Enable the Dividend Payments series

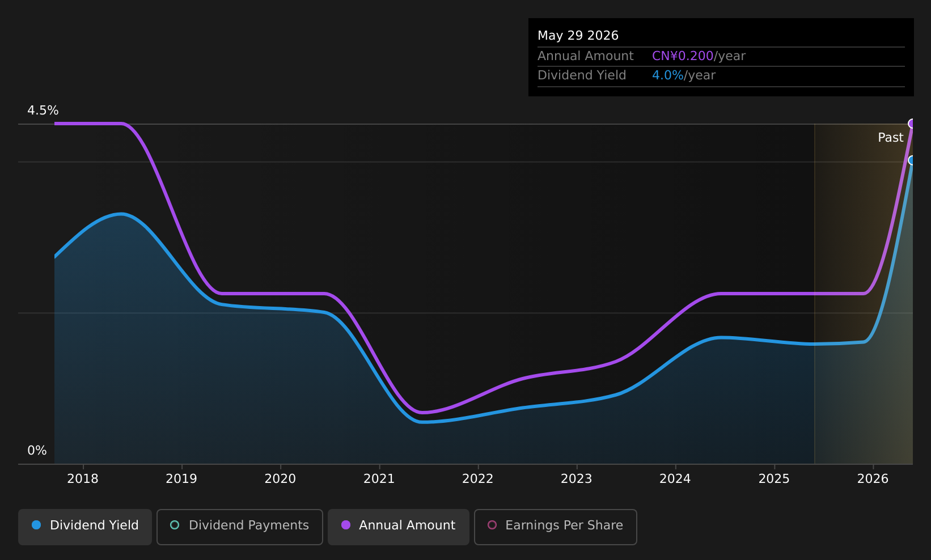pos(239,527)
